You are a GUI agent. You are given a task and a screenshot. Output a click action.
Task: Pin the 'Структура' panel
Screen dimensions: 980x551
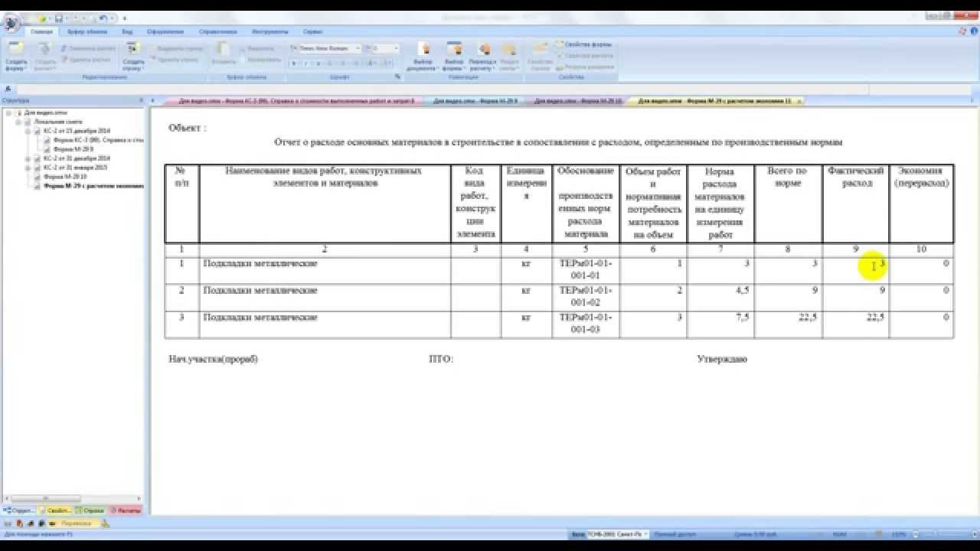point(141,100)
